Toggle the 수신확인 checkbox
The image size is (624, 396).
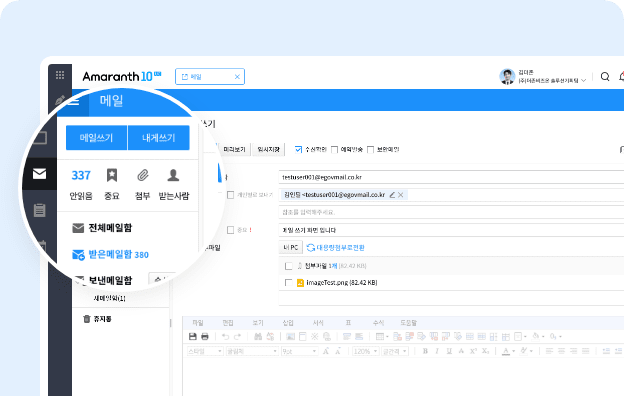click(298, 149)
